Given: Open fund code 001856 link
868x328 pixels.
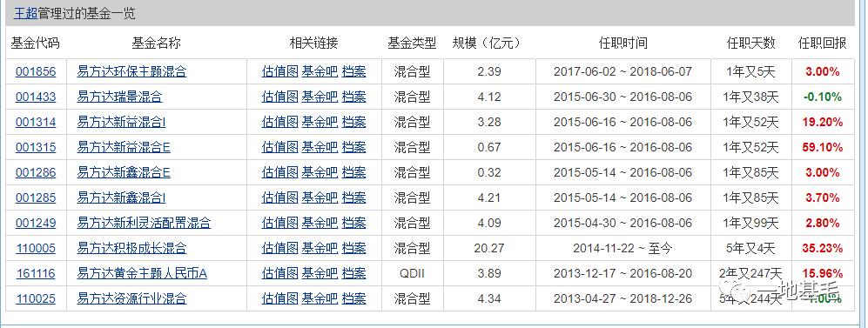Looking at the screenshot, I should pos(36,72).
